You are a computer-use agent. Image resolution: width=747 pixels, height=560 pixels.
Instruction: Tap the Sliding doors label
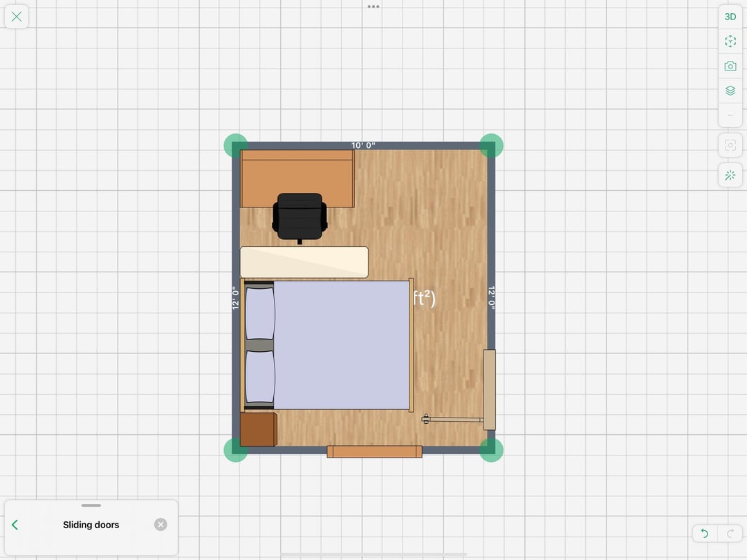click(x=91, y=525)
